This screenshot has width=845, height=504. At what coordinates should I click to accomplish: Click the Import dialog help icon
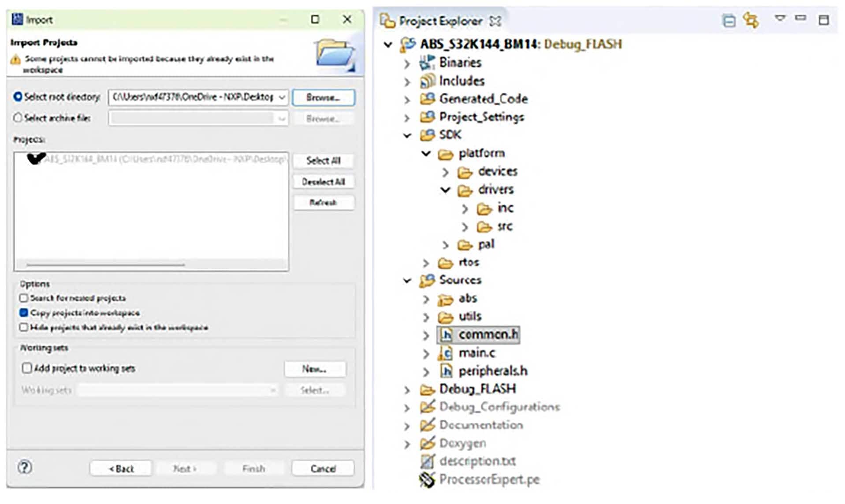coord(25,467)
